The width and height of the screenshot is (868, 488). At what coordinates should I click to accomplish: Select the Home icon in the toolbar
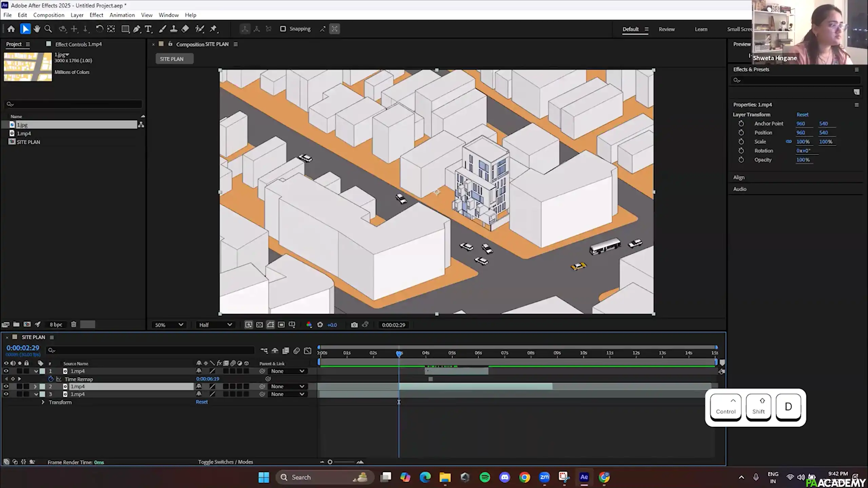pyautogui.click(x=11, y=29)
